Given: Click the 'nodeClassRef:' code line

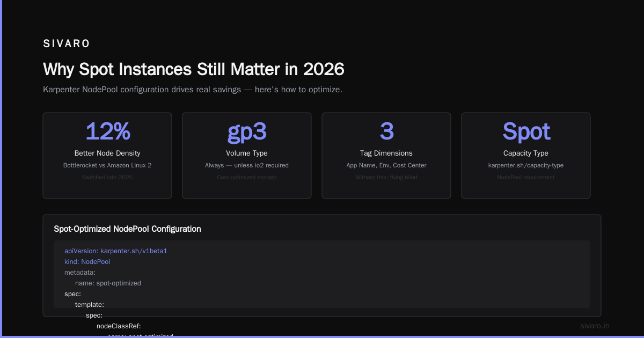Looking at the screenshot, I should (119, 326).
